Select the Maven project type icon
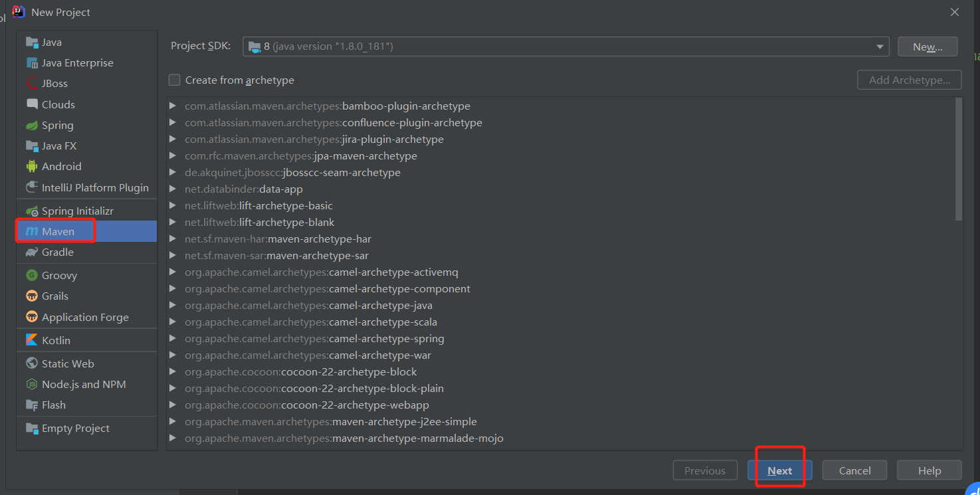The width and height of the screenshot is (980, 495). pyautogui.click(x=31, y=231)
